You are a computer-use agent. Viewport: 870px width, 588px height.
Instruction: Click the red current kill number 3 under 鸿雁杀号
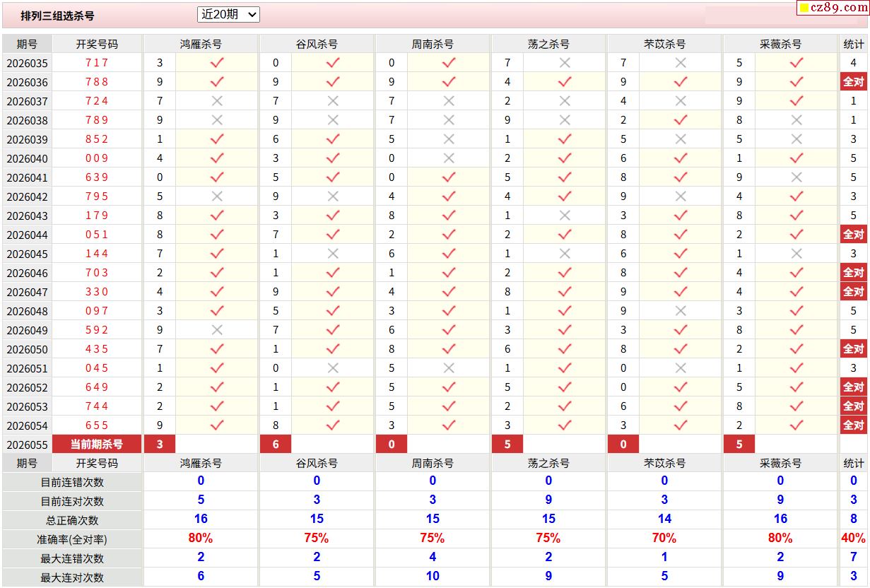[x=160, y=445]
